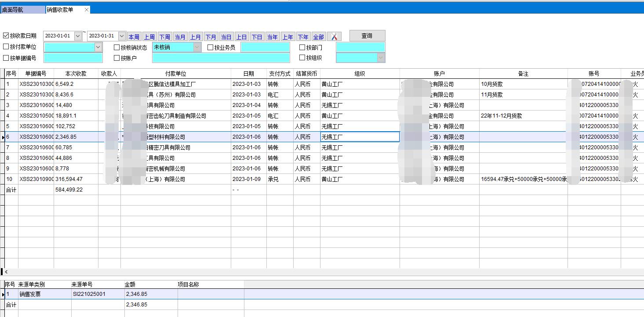Pick the 全部 date range shortcut
Image resolution: width=644 pixels, height=317 pixels.
318,37
